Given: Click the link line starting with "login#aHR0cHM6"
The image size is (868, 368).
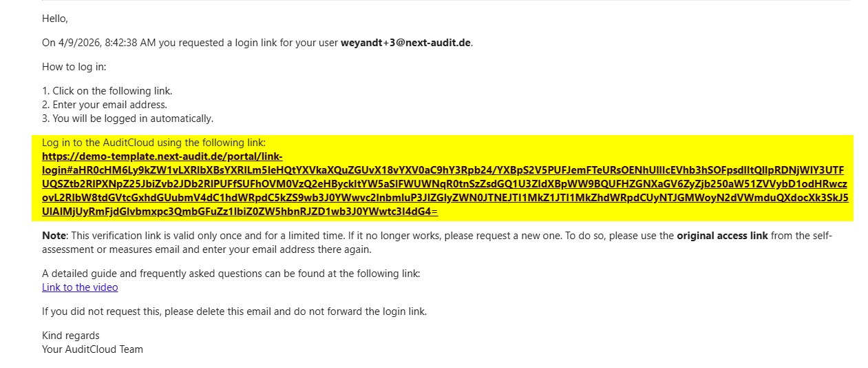Looking at the screenshot, I should [x=443, y=170].
